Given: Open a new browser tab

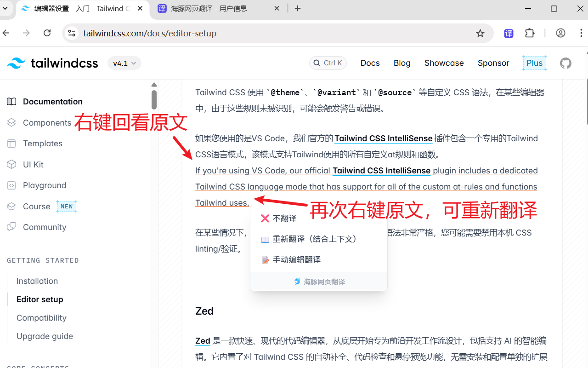Looking at the screenshot, I should click(298, 8).
